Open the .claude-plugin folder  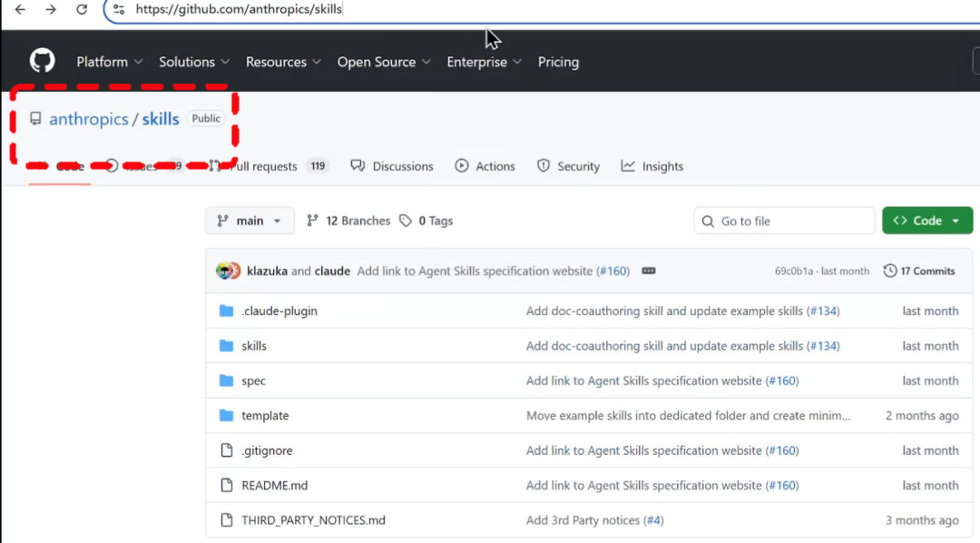[x=279, y=311]
